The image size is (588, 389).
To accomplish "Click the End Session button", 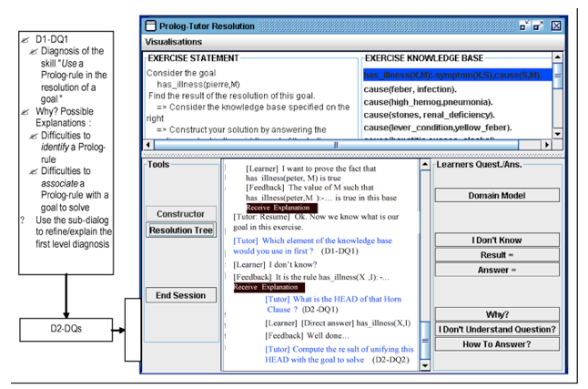I will coord(181,295).
